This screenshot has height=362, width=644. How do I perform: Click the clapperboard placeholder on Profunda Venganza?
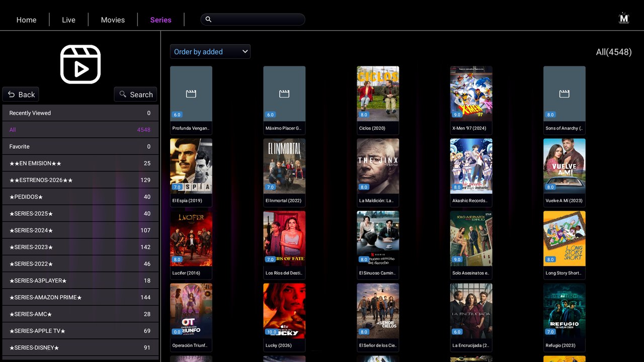coord(191,94)
